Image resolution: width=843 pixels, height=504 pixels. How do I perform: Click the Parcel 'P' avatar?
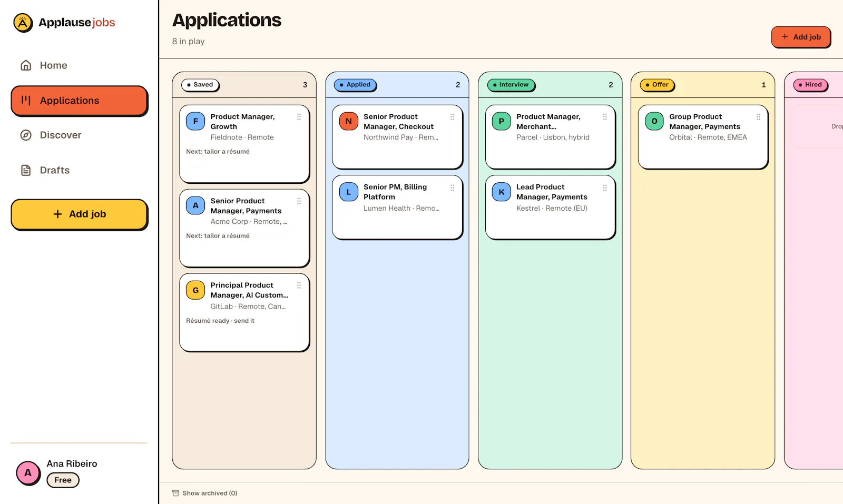pos(501,121)
